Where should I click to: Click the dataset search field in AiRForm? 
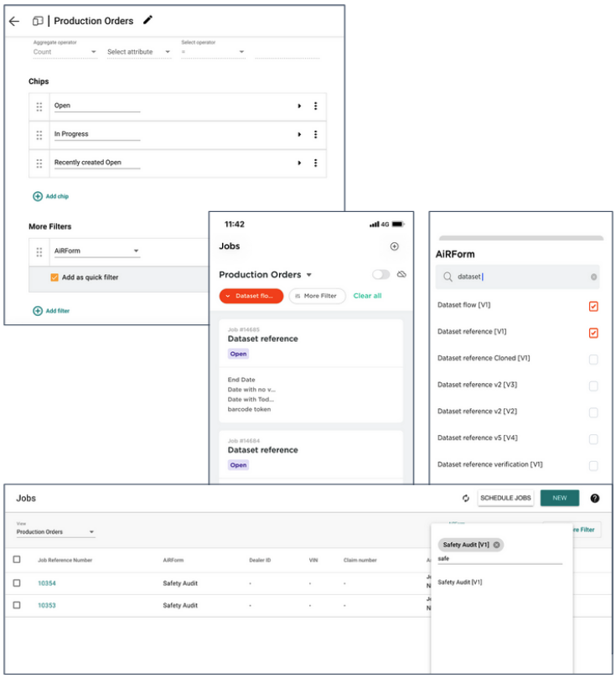517,277
